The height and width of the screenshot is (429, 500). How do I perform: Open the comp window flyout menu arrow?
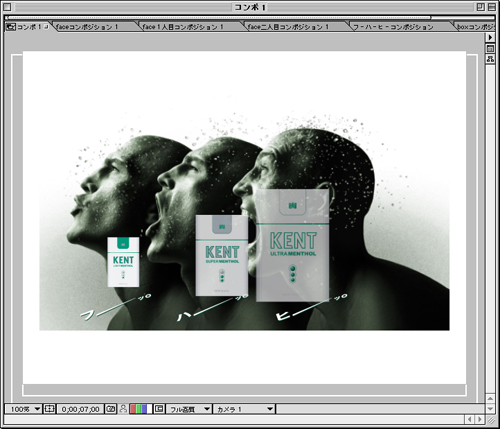tap(490, 37)
